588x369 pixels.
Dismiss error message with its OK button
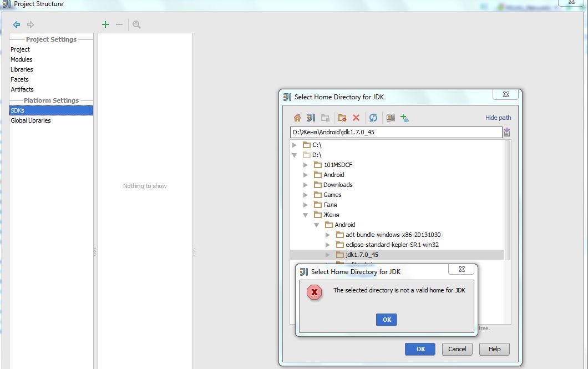(387, 320)
